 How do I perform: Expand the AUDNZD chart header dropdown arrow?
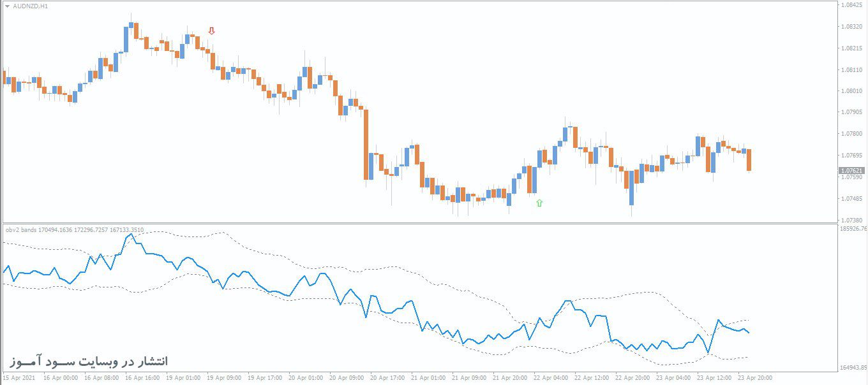tap(6, 6)
